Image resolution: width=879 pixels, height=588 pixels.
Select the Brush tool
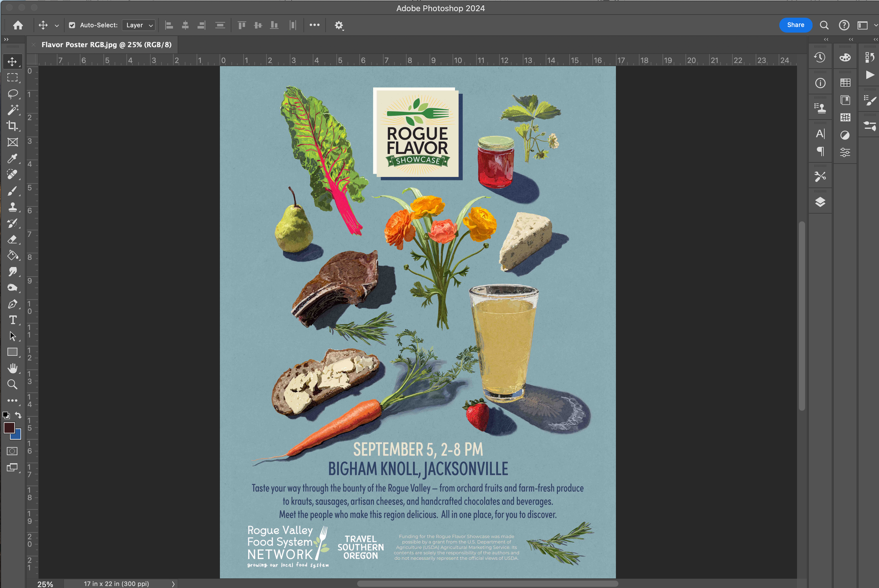coord(12,191)
